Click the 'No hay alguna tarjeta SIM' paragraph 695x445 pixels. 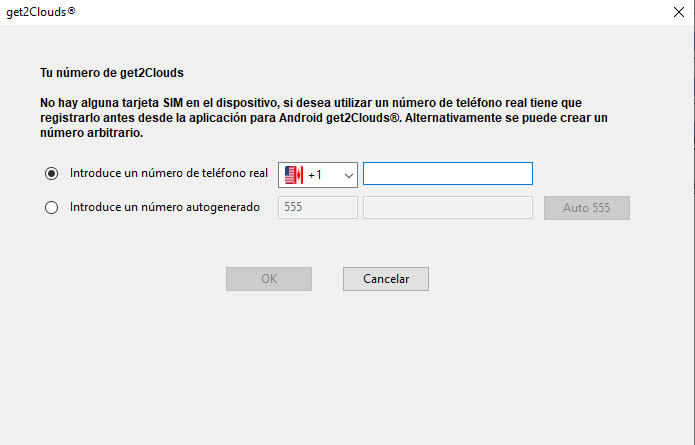click(324, 118)
